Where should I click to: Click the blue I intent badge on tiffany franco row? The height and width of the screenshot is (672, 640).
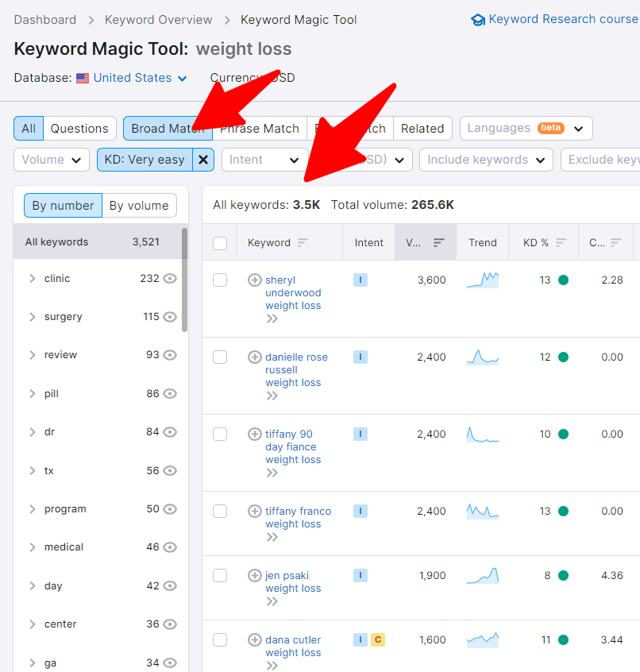tap(360, 512)
